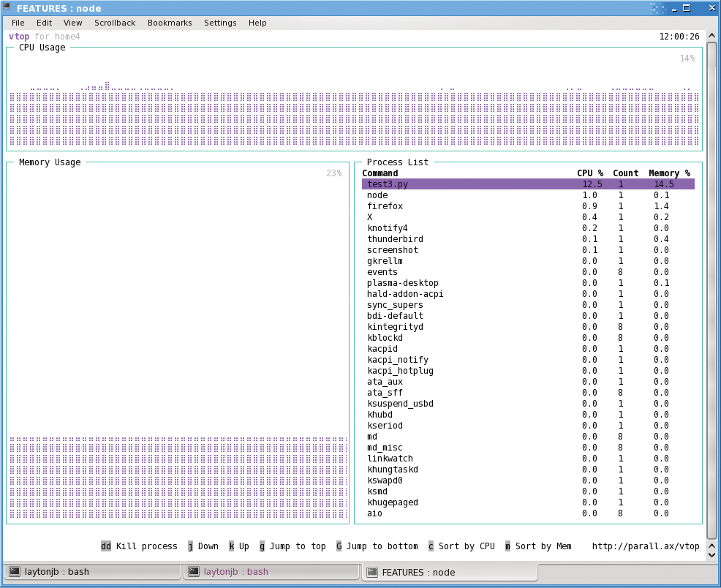Select the kacpi_hotplug process row
The width and height of the screenshot is (721, 588).
[528, 371]
